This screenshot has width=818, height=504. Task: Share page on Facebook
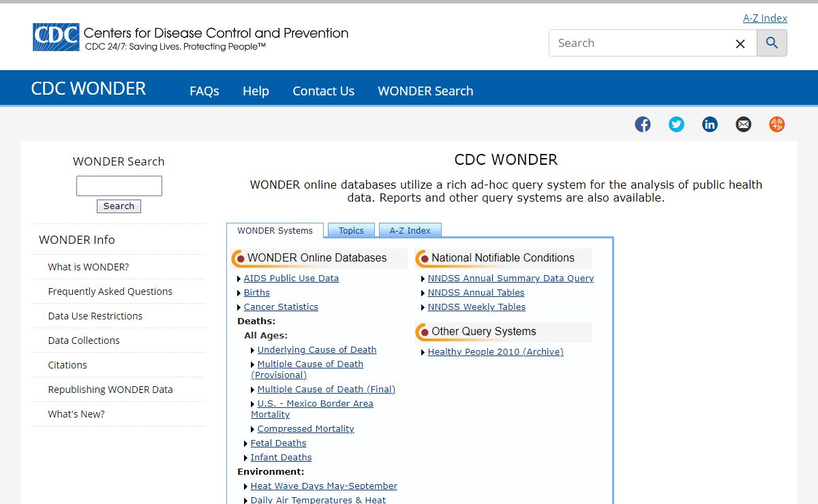[x=643, y=124]
